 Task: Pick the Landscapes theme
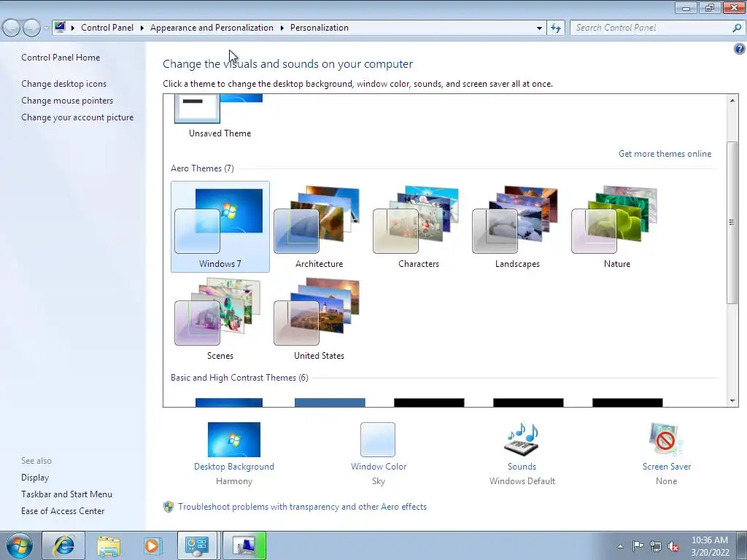517,227
